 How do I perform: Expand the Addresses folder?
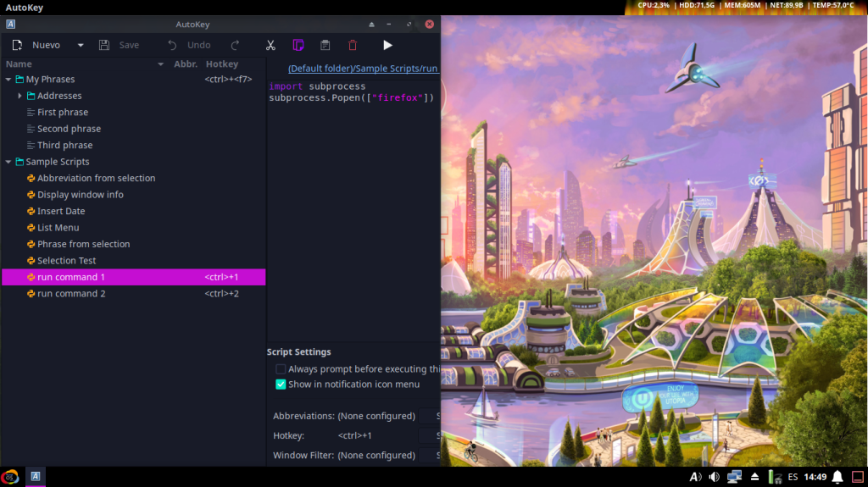(19, 96)
